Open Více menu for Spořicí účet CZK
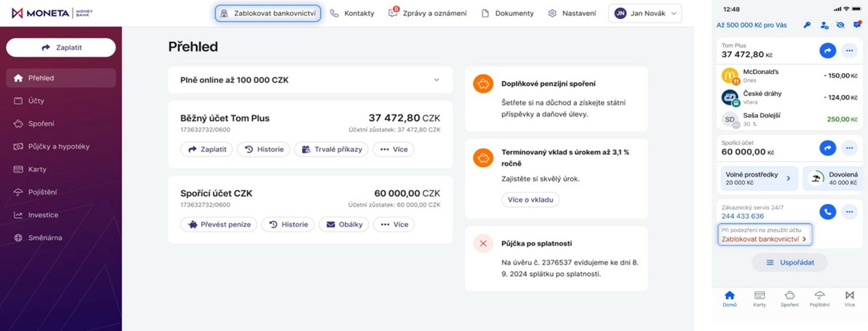This screenshot has height=331, width=868. coord(394,224)
